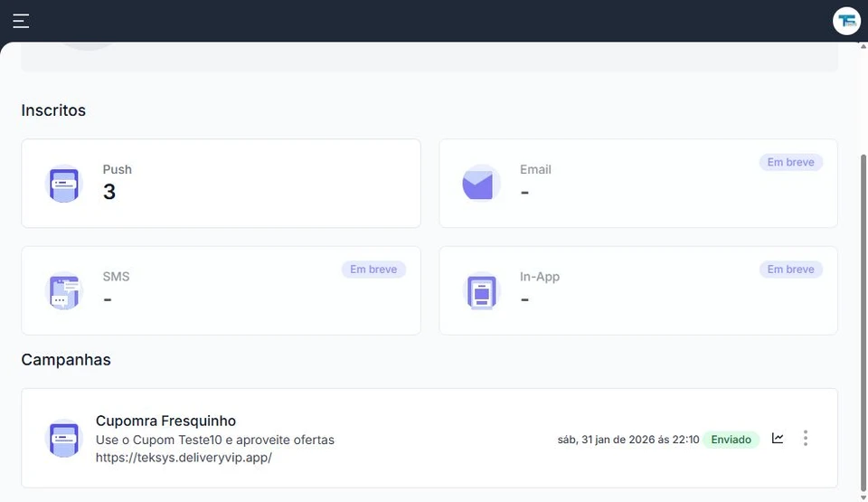Viewport: 868px width, 502px height.
Task: Open the hamburger navigation menu
Action: pos(21,21)
